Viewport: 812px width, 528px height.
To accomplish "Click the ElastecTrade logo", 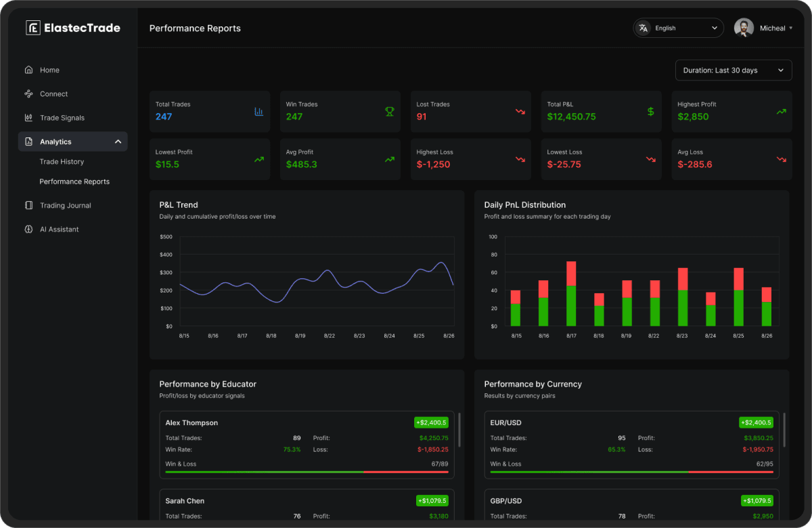I will click(72, 28).
